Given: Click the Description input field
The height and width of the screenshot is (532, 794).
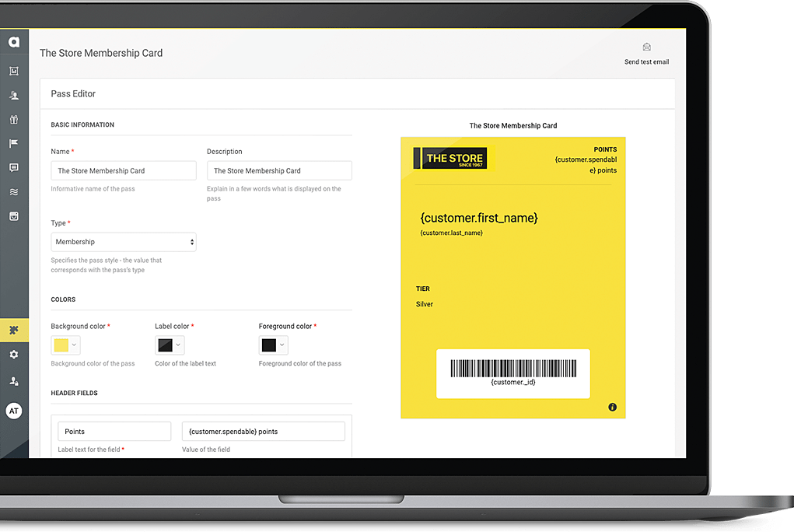Looking at the screenshot, I should click(279, 171).
